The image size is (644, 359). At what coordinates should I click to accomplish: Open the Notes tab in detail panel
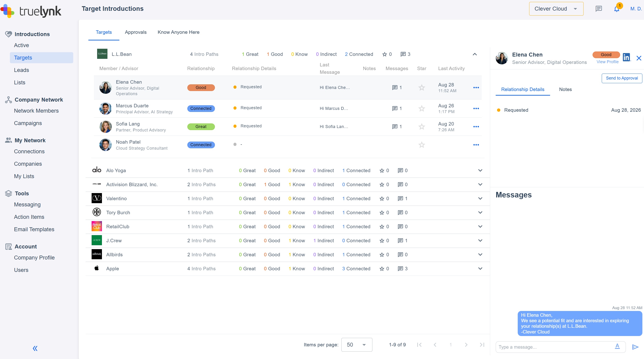pyautogui.click(x=565, y=89)
